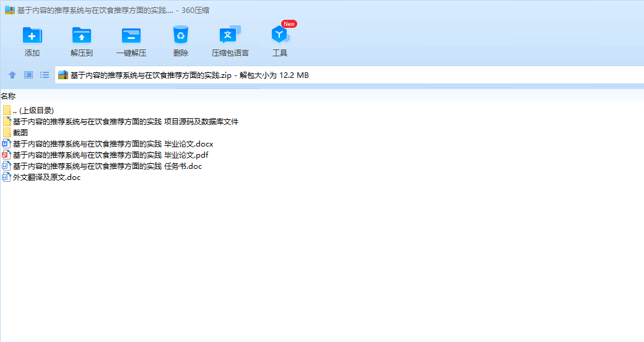Go up one level with the arrow icon
This screenshot has height=342, width=644.
coord(12,75)
